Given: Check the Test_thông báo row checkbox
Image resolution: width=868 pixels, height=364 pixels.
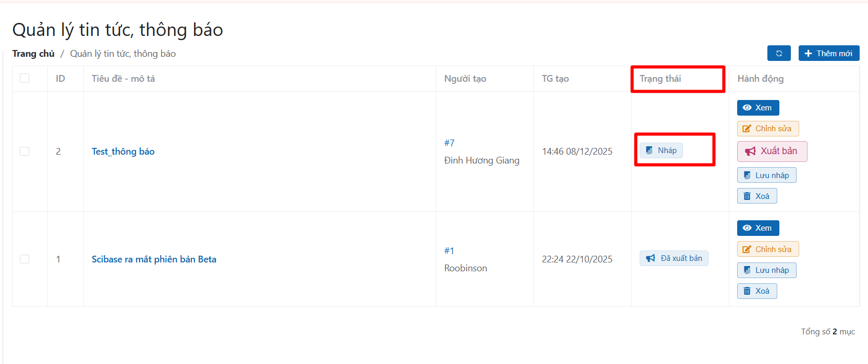Looking at the screenshot, I should pos(25,151).
